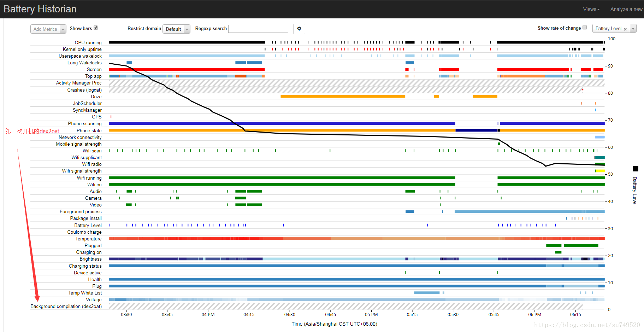Select the Userspace wakelock label
The width and height of the screenshot is (644, 332).
(80, 56)
